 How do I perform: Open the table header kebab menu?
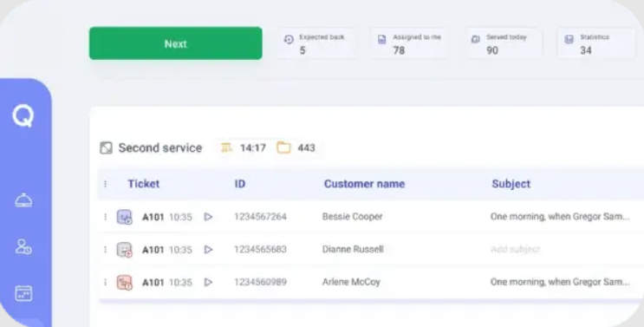point(105,184)
